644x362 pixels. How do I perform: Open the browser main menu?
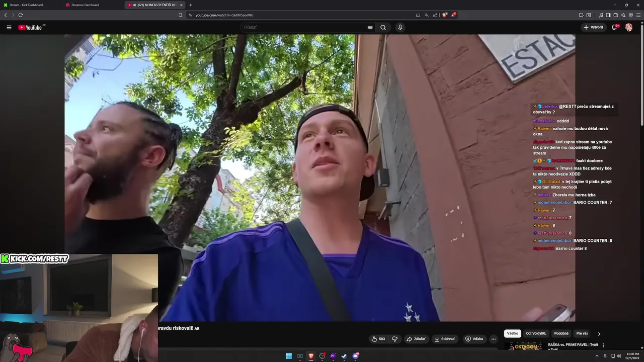tap(638, 15)
